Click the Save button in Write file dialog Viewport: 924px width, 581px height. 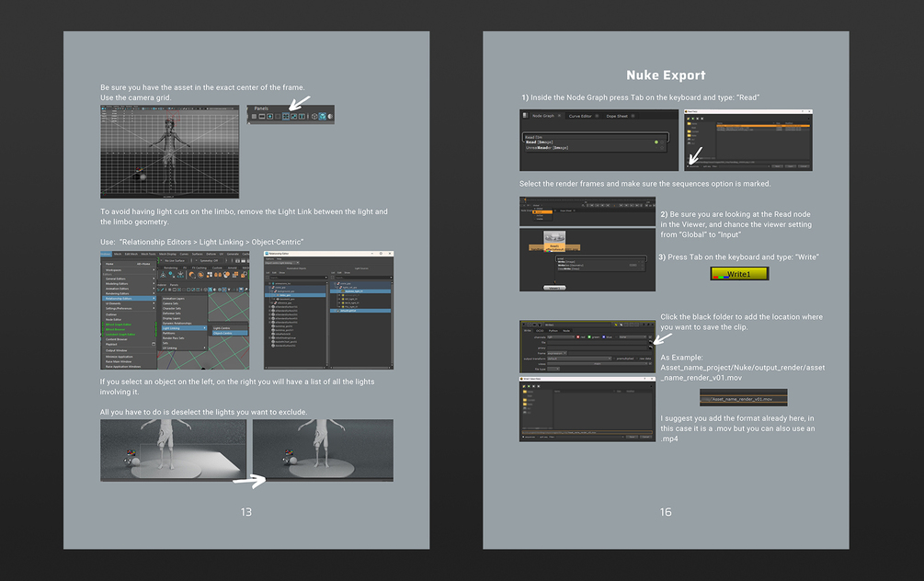tap(632, 437)
